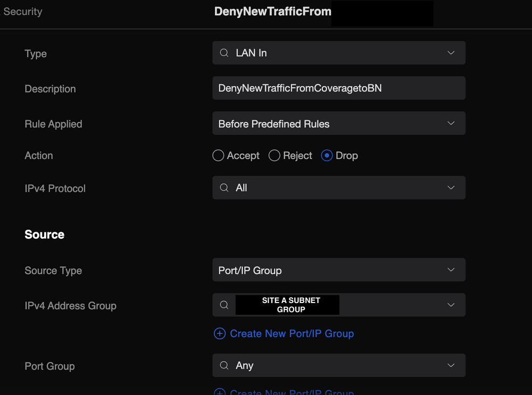
Task: Click the Source Type label
Action: (53, 271)
